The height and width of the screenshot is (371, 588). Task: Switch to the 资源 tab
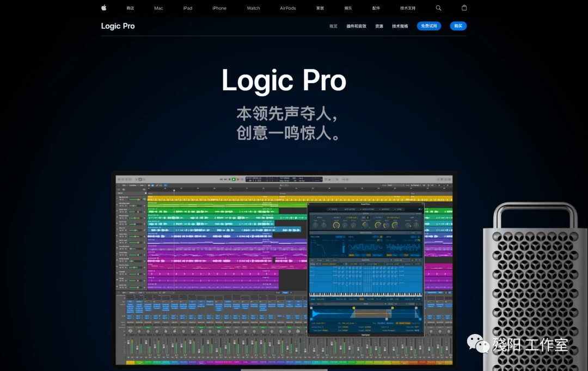[379, 26]
